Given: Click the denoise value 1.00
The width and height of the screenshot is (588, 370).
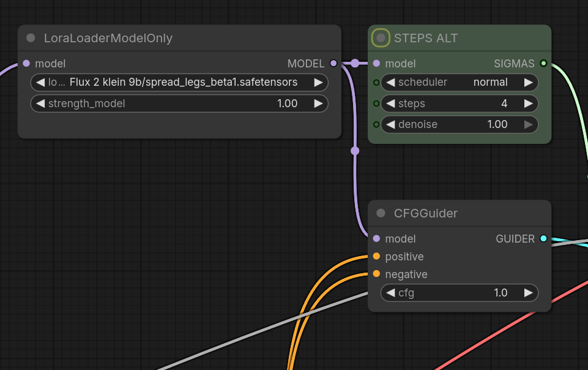Looking at the screenshot, I should click(497, 124).
